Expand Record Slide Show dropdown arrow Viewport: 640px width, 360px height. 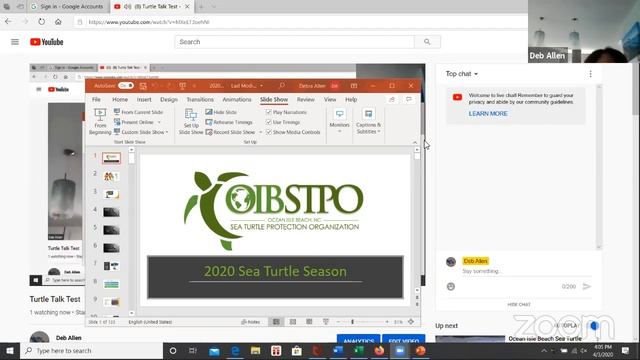(x=260, y=132)
